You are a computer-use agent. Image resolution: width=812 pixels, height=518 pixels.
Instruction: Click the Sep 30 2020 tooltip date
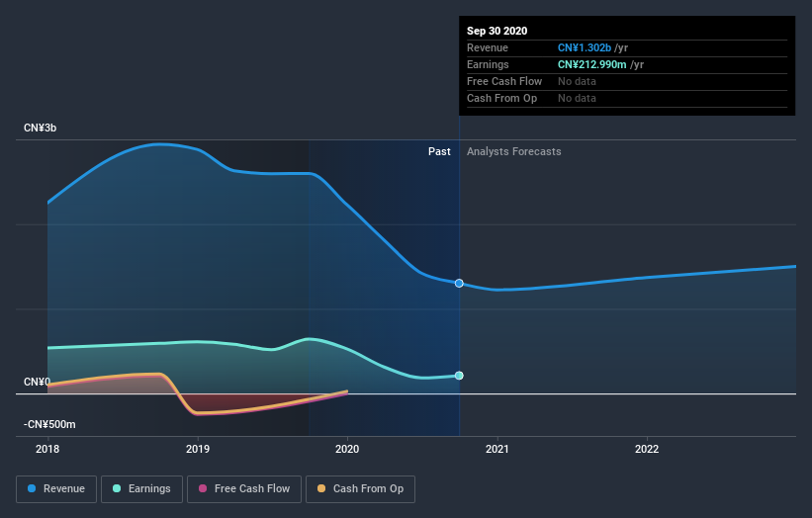tap(497, 31)
